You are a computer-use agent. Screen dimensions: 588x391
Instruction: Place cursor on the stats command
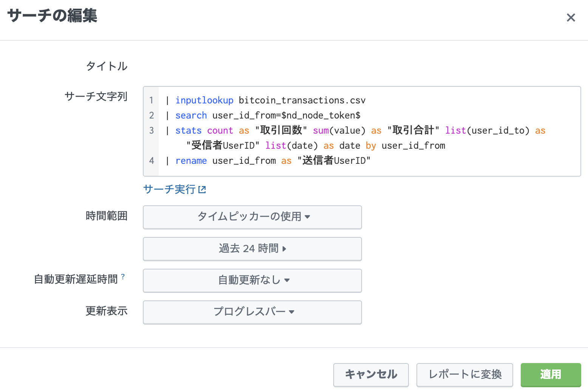click(x=188, y=131)
